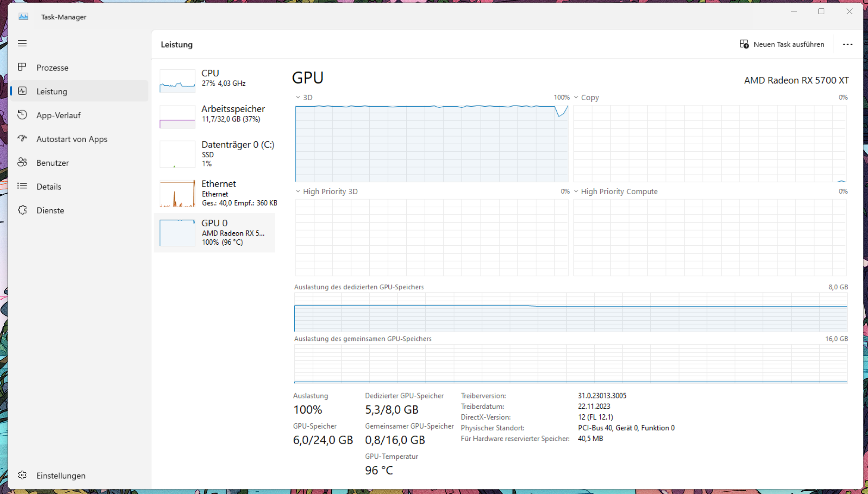Open the Prozesse page icon
Viewport: 868px width, 494px height.
[22, 67]
